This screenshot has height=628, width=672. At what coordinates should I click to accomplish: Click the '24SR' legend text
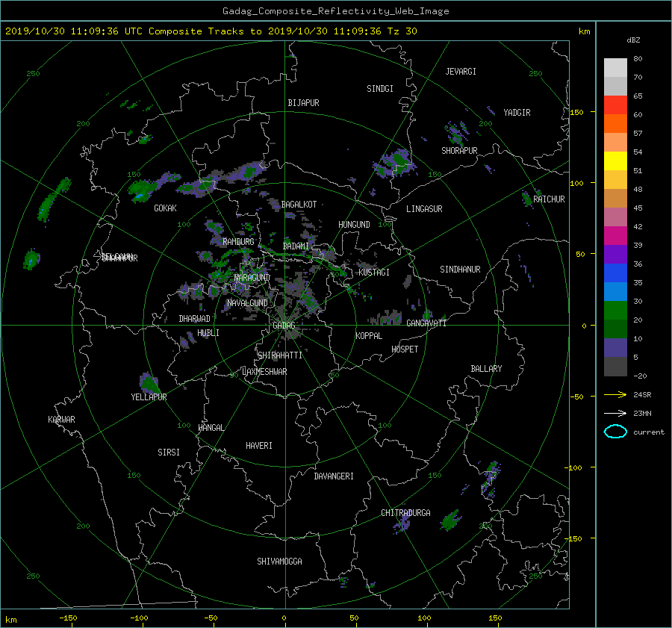642,395
